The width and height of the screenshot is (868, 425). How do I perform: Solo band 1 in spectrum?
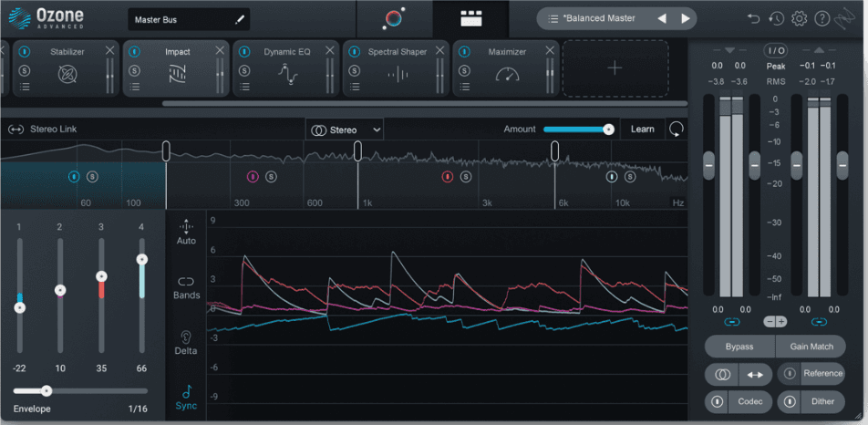pos(92,177)
